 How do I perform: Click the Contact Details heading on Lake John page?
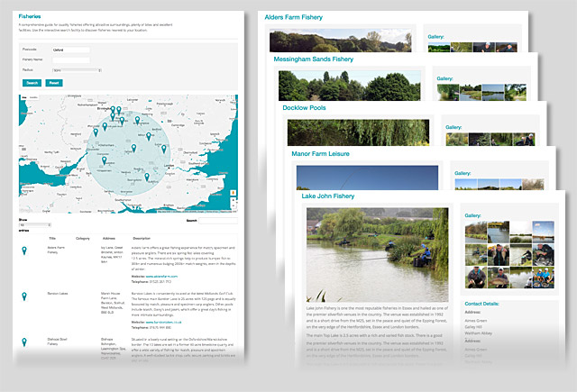482,304
